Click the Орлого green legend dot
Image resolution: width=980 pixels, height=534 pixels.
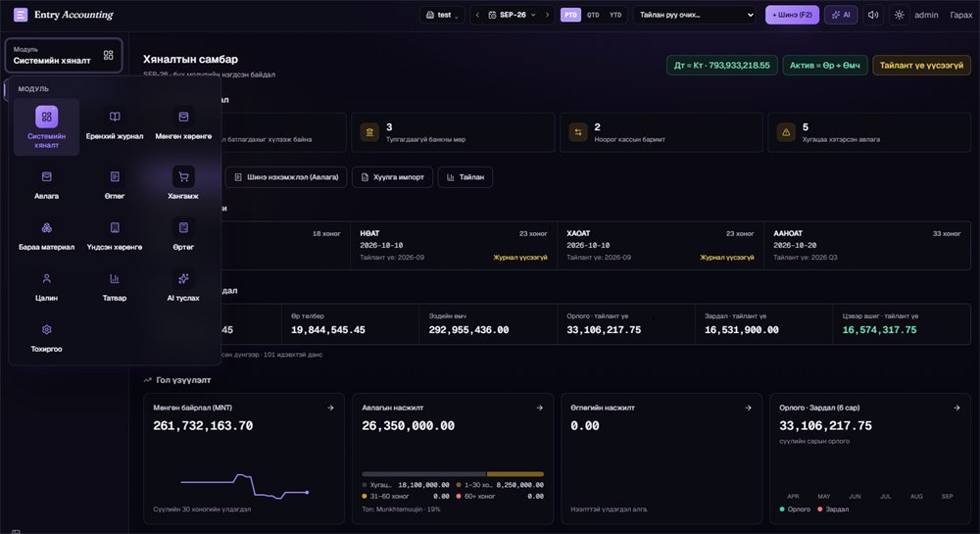point(782,510)
